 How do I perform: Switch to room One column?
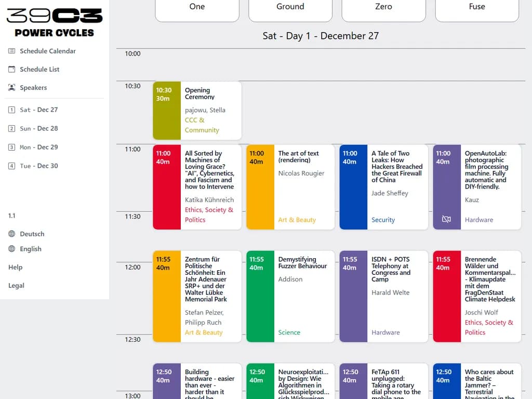tap(197, 7)
